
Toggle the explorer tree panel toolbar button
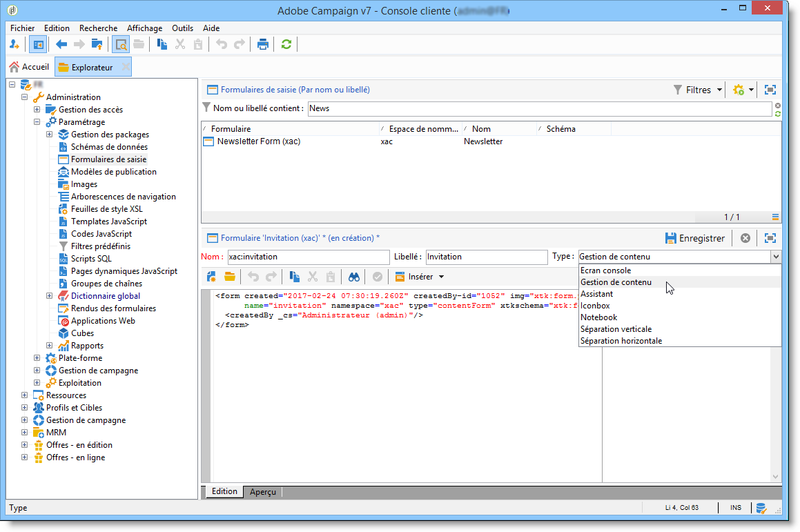[x=38, y=44]
